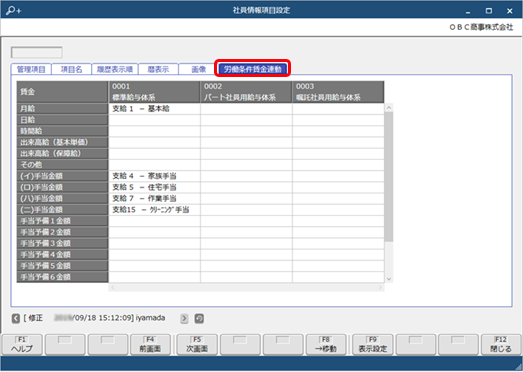The height and width of the screenshot is (372, 523).
Task: Select cell '支給 7 − 作業手当'
Action: coord(154,199)
